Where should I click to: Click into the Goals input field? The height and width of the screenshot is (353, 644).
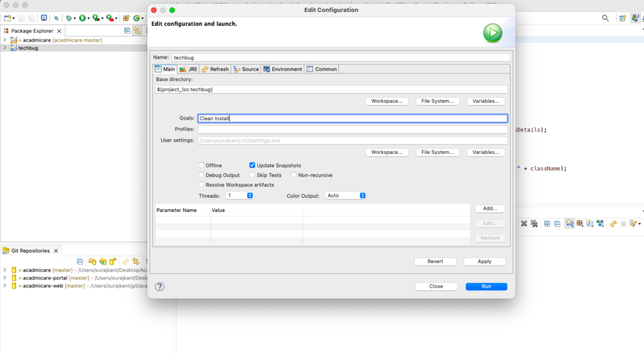tap(352, 118)
